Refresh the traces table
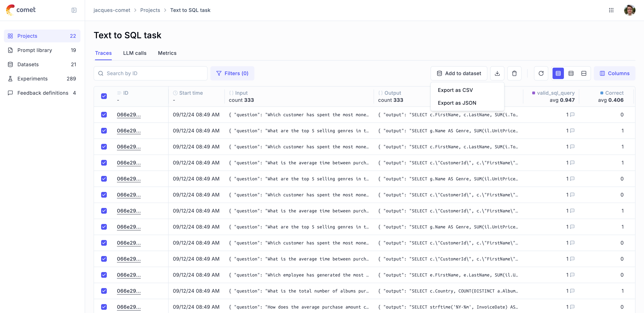This screenshot has width=644, height=313. coord(541,73)
